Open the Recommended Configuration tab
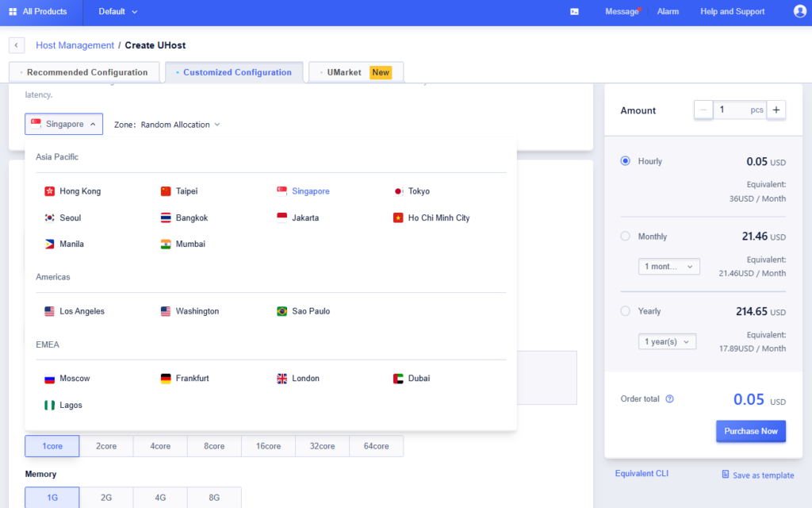The height and width of the screenshot is (508, 812). tap(83, 71)
